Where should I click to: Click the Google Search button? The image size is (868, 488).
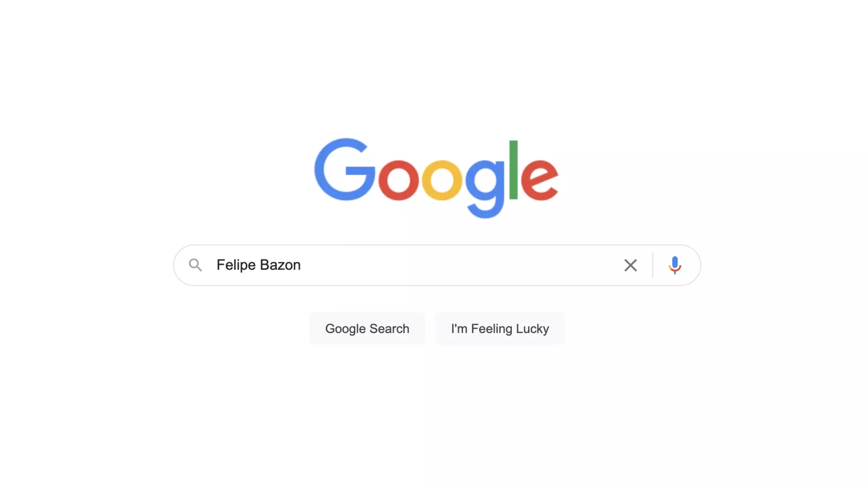pyautogui.click(x=367, y=328)
